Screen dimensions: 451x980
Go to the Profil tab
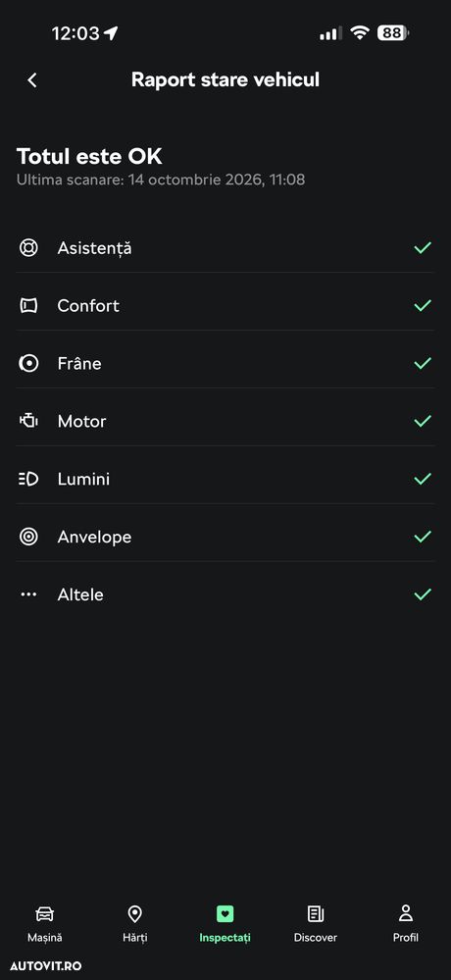[x=405, y=924]
